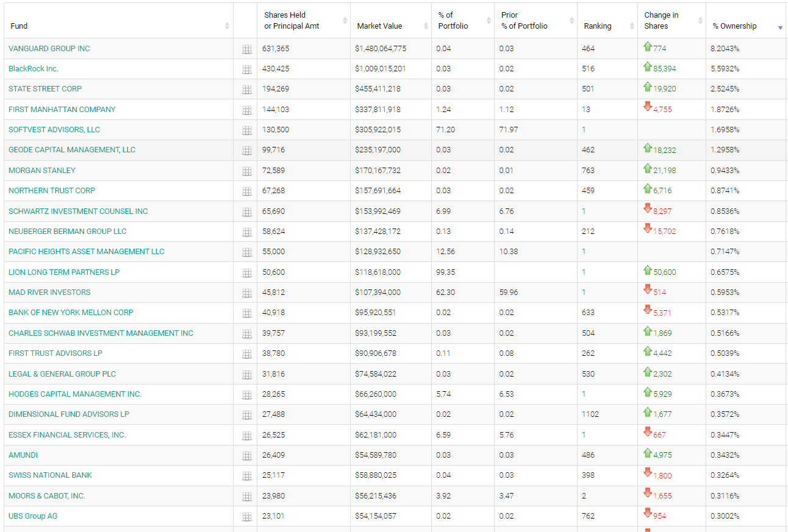Open STATE STREET CORP fund link
The image size is (788, 532).
pyautogui.click(x=45, y=89)
